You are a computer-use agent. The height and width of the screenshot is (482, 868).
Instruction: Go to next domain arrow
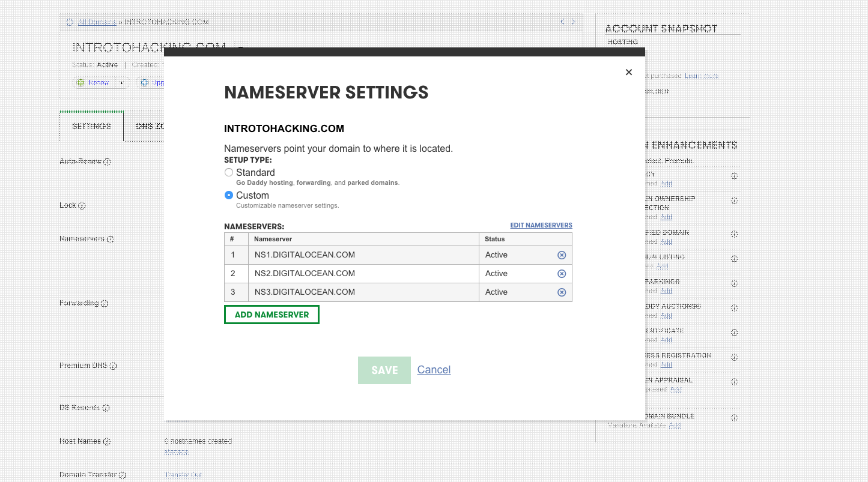tap(573, 22)
